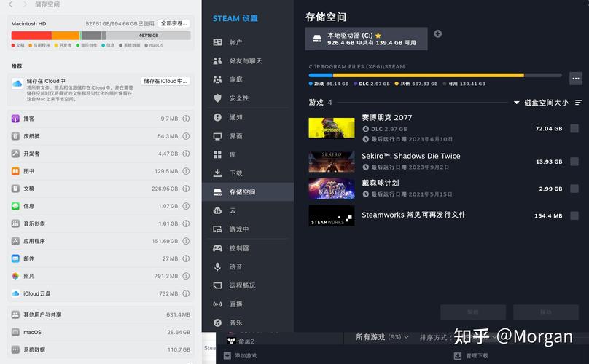The width and height of the screenshot is (589, 364).
Task: Open the 磁盘空间大小 sort dropdown
Action: pyautogui.click(x=542, y=103)
